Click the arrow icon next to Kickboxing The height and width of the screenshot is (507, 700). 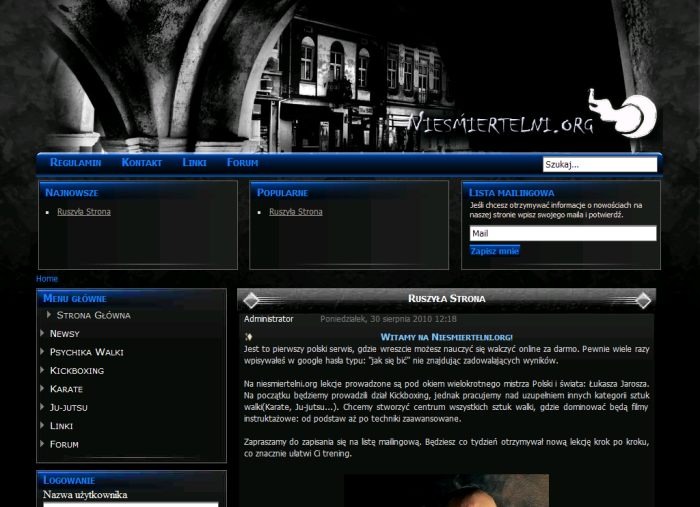click(42, 370)
